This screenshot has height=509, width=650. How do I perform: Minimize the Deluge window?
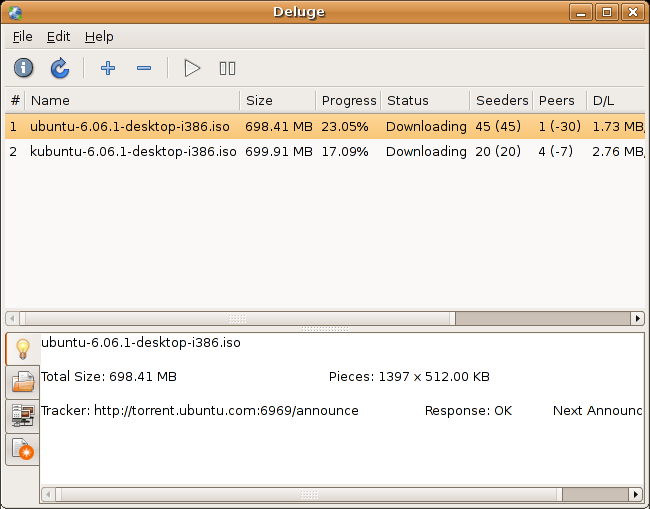pos(581,12)
